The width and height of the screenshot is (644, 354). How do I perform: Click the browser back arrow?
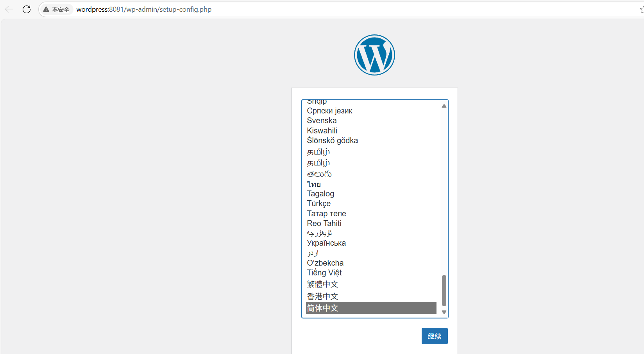(8, 9)
